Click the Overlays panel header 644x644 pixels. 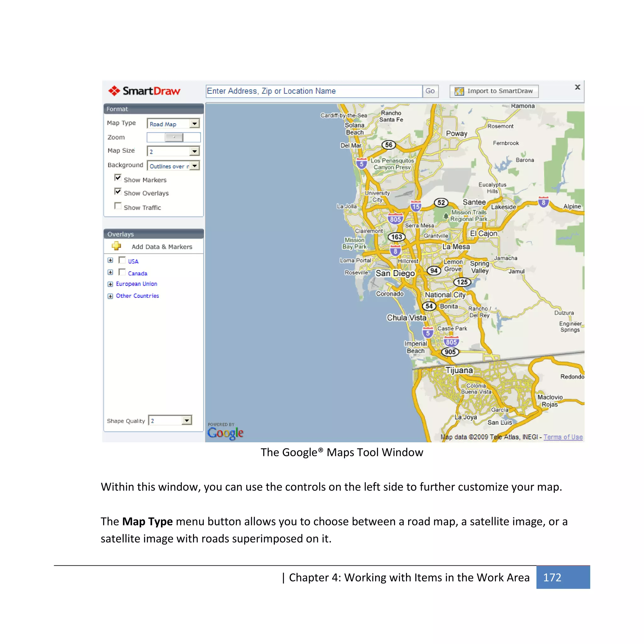click(154, 234)
